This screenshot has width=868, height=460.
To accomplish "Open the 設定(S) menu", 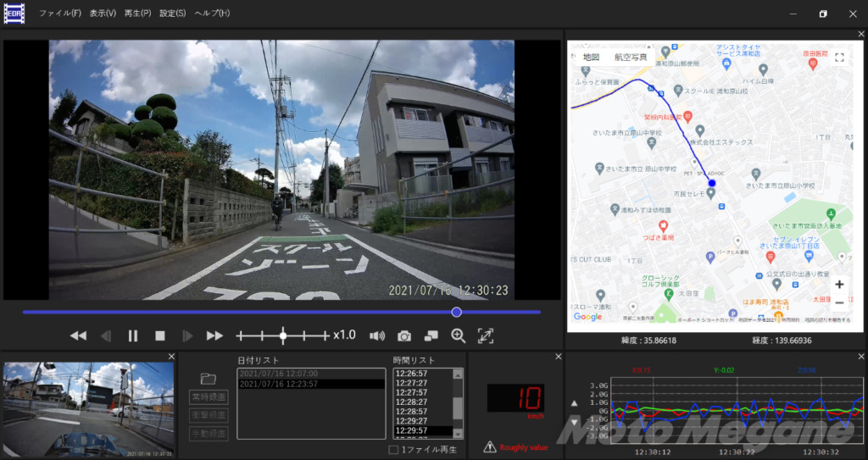I will click(x=172, y=14).
